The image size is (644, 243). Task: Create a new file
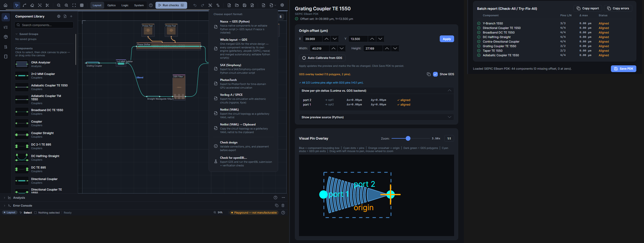pos(229,5)
